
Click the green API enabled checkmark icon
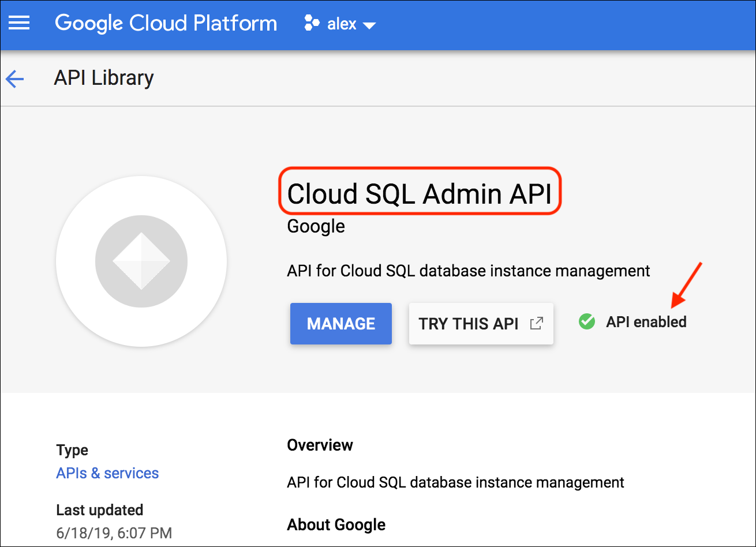tap(587, 321)
